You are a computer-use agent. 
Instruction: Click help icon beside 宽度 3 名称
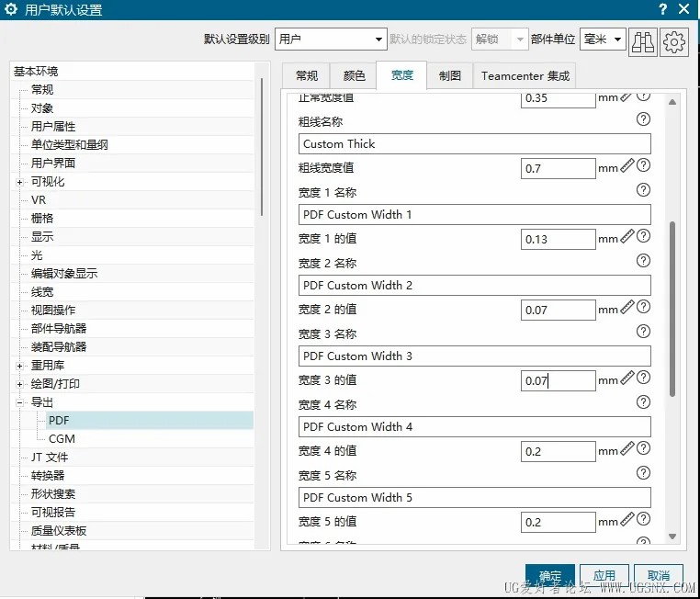[x=643, y=331]
